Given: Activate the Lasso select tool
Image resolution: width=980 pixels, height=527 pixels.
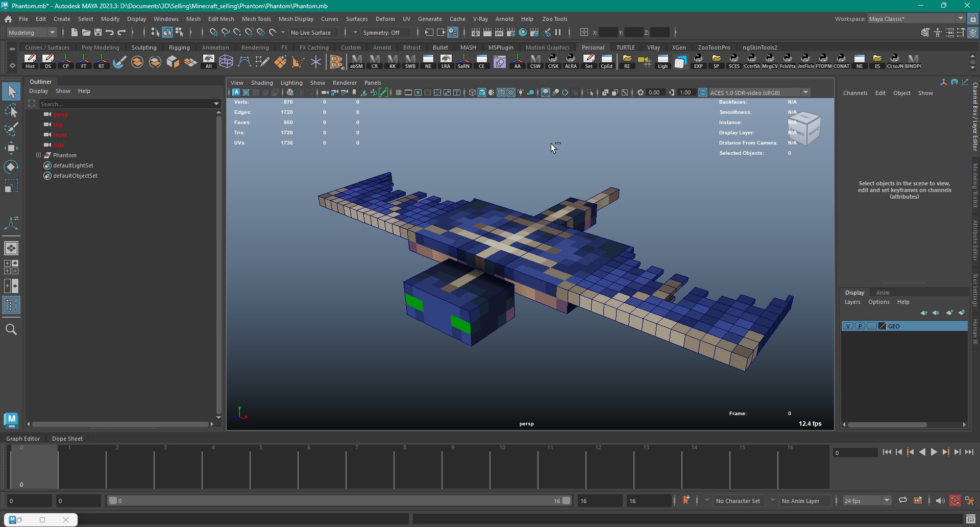Looking at the screenshot, I should coord(11,110).
